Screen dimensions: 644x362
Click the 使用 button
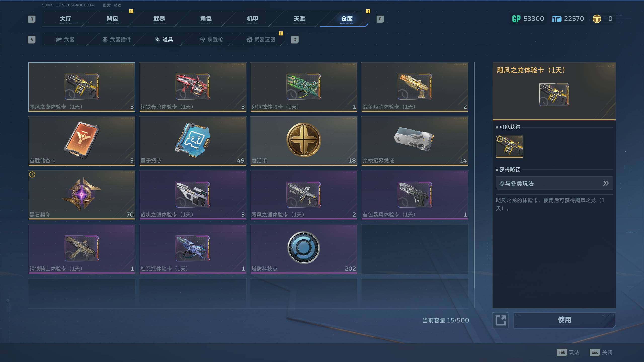[565, 320]
